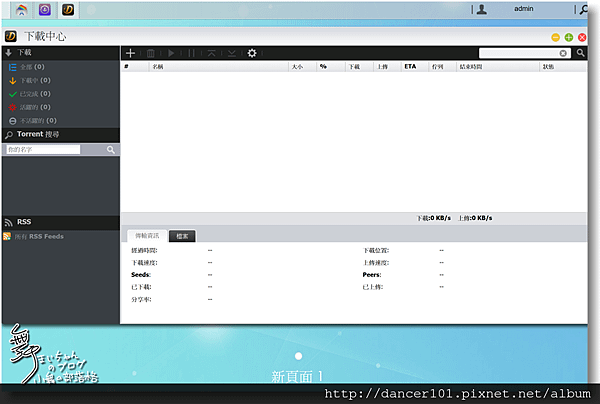Image resolution: width=600 pixels, height=404 pixels.
Task: Focus the Torrent search keyword field
Action: coord(43,150)
